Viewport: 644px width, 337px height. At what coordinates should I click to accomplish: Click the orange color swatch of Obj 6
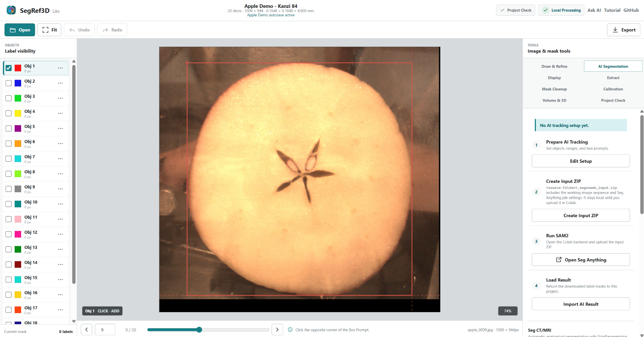click(18, 144)
